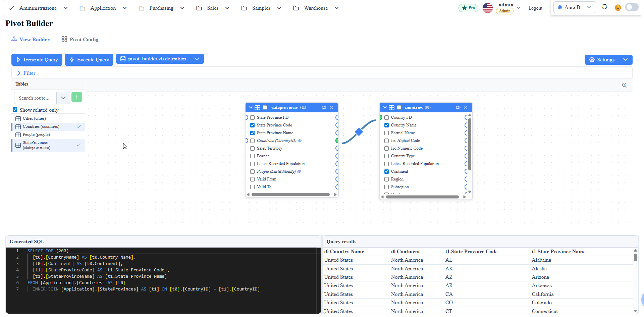Click the Cities (cities) table icon
This screenshot has width=644, height=317.
coord(18,118)
